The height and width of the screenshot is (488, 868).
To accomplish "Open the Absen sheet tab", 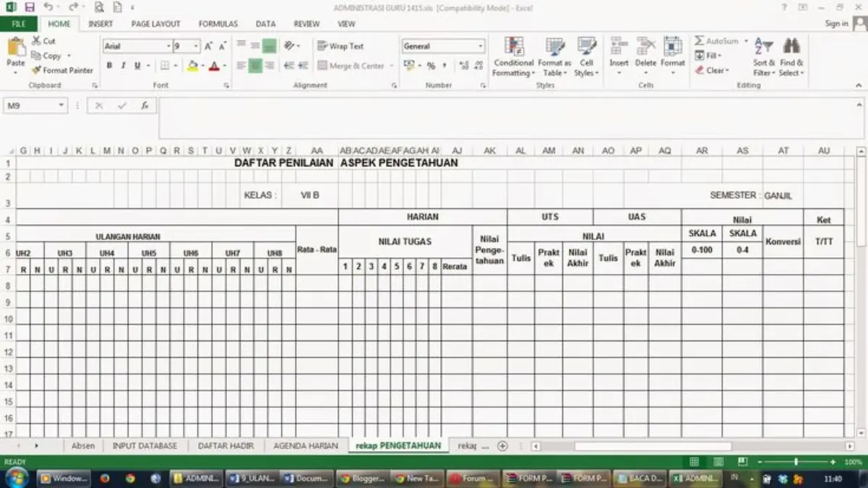I will tap(83, 446).
